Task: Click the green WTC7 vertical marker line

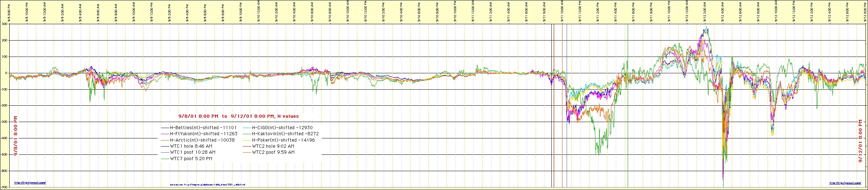Action: (x=628, y=107)
